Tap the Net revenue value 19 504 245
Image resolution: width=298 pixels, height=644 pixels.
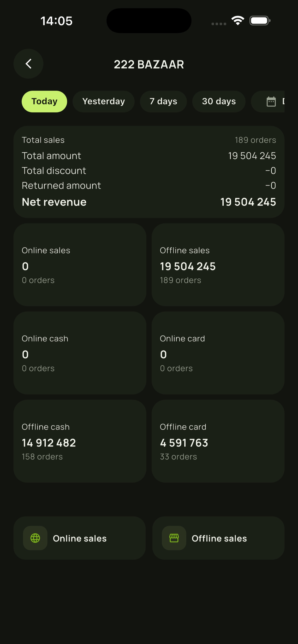tap(248, 202)
